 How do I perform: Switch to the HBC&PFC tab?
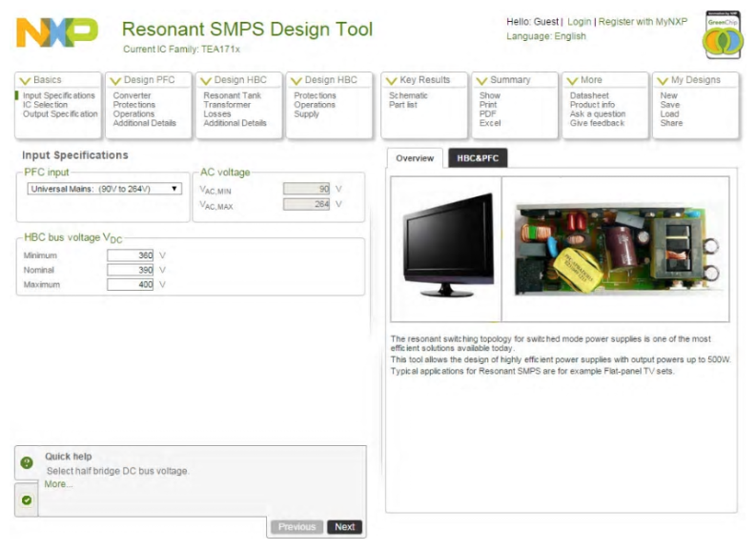point(477,158)
